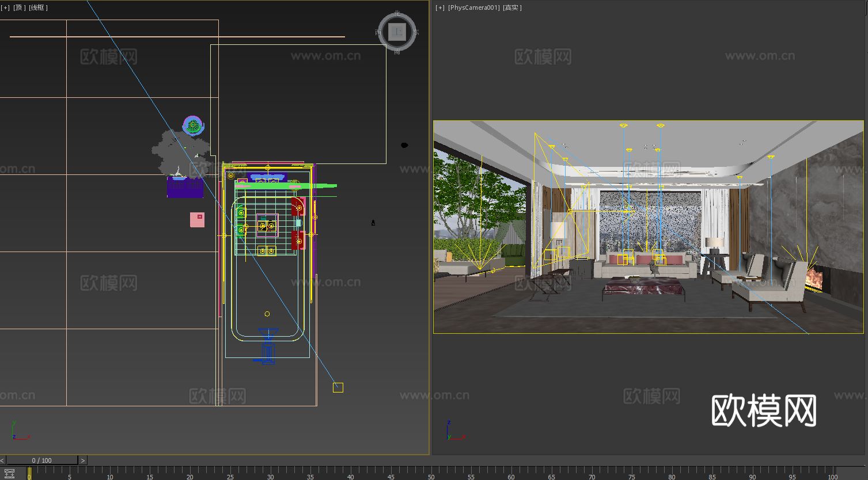868x480 pixels.
Task: Click the previous frame < button
Action: [2, 460]
